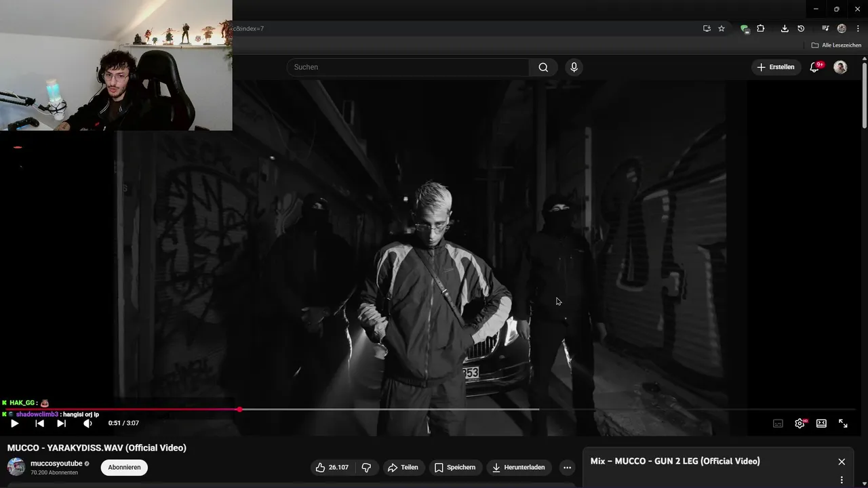Screen dimensions: 868x488
Task: Open browser history clock icon
Action: [801, 28]
